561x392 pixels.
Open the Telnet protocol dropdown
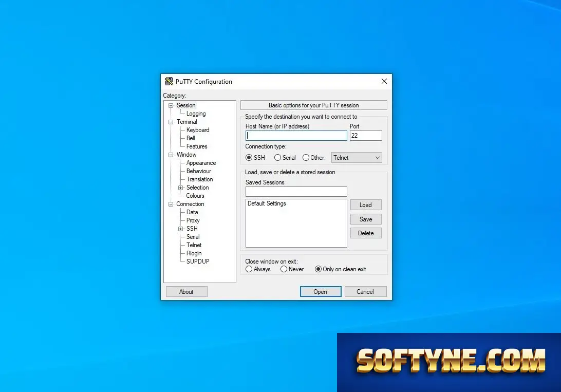[357, 158]
